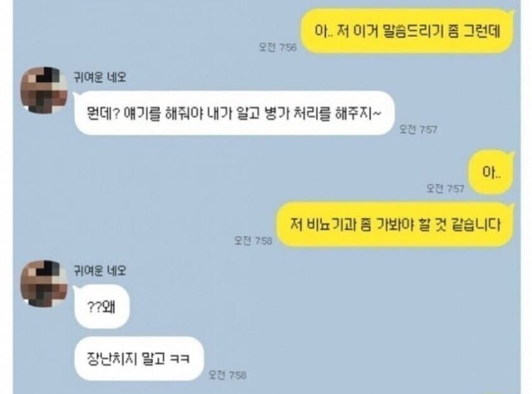Click 오전 7:58 timestamp beside the yellow bubble

(x=253, y=241)
